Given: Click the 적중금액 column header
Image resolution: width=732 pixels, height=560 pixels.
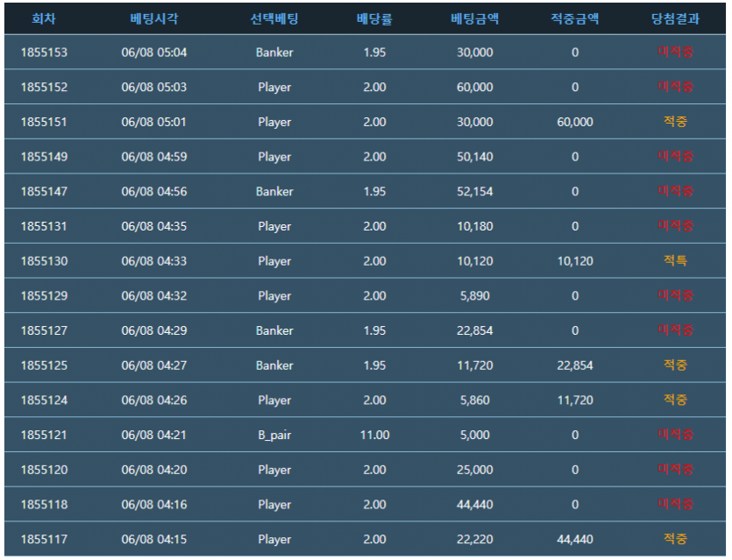Looking at the screenshot, I should pos(575,18).
